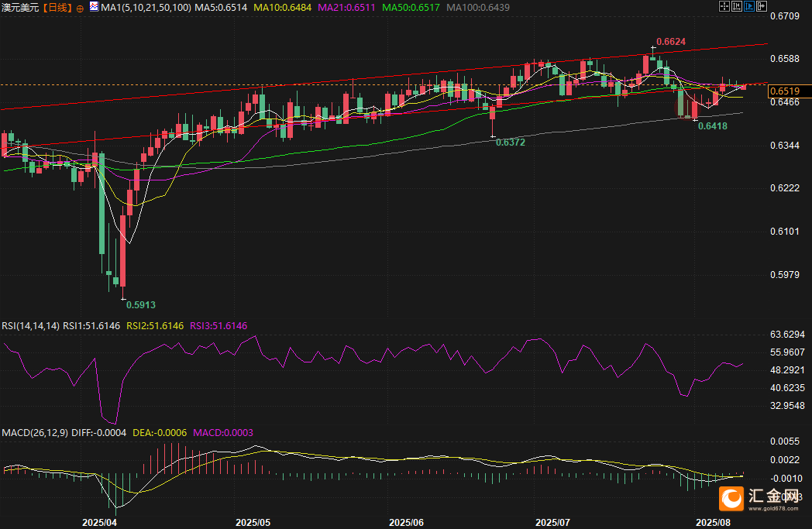Viewport: 812px width, 529px height.
Task: Click the 0.6519 current price tag
Action: coord(783,91)
